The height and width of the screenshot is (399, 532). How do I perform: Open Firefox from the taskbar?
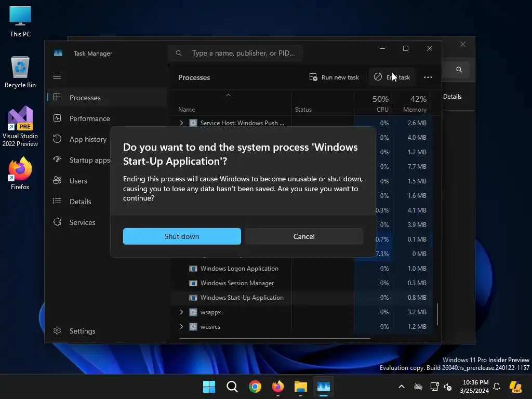click(278, 387)
